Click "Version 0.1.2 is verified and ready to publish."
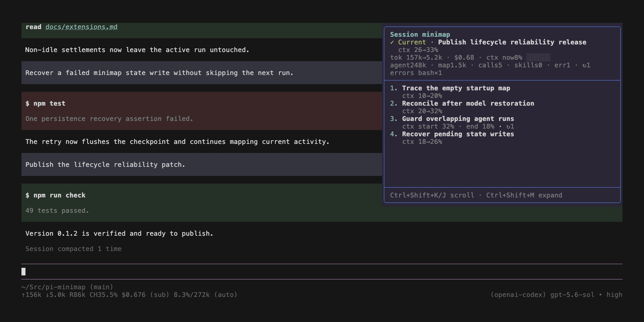This screenshot has height=322, width=644. 119,234
